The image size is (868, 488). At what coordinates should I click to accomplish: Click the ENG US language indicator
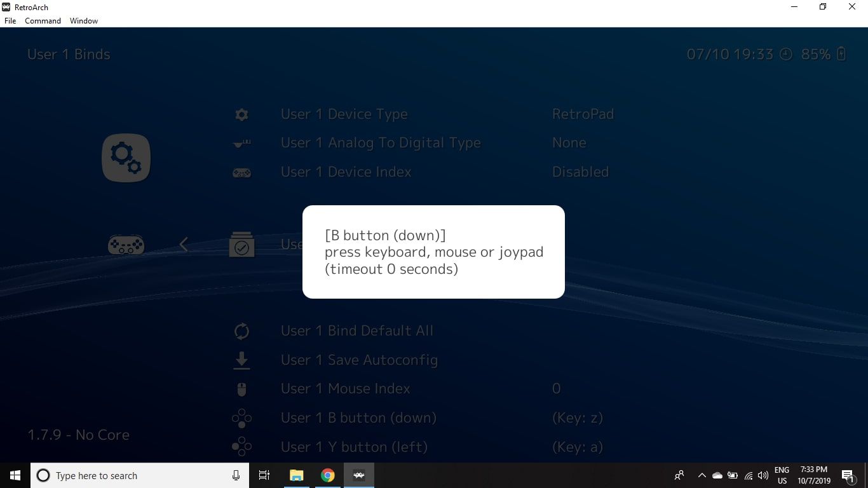[x=782, y=475]
